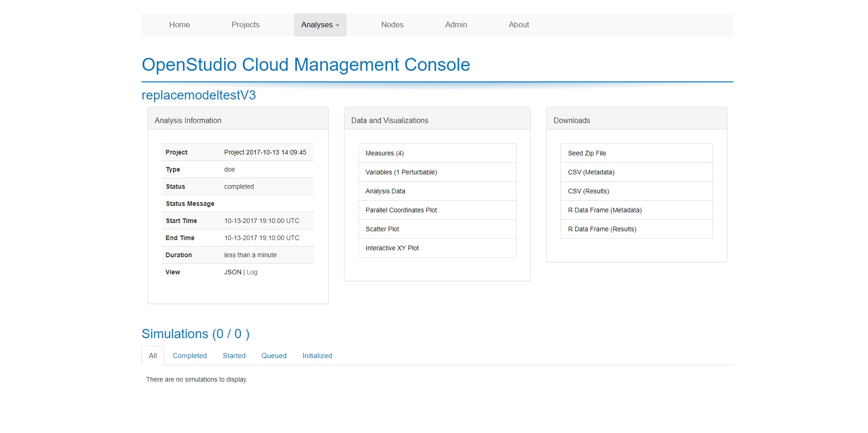Click the Project row label
Viewport: 868px width, 433px height.
pos(176,152)
